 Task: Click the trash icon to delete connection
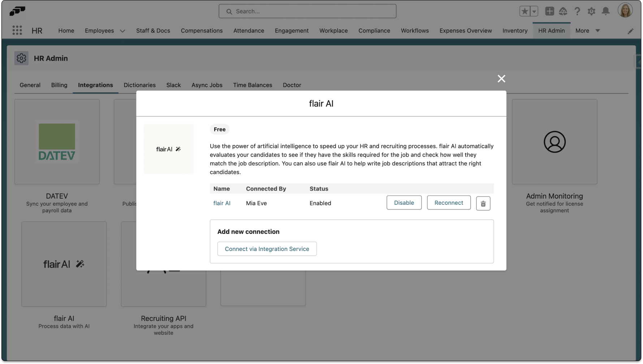483,204
